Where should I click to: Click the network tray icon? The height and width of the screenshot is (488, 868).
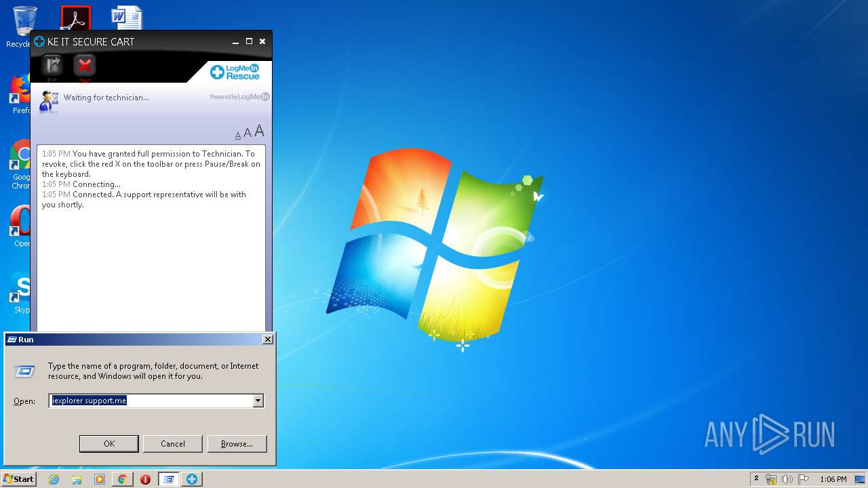(x=771, y=479)
